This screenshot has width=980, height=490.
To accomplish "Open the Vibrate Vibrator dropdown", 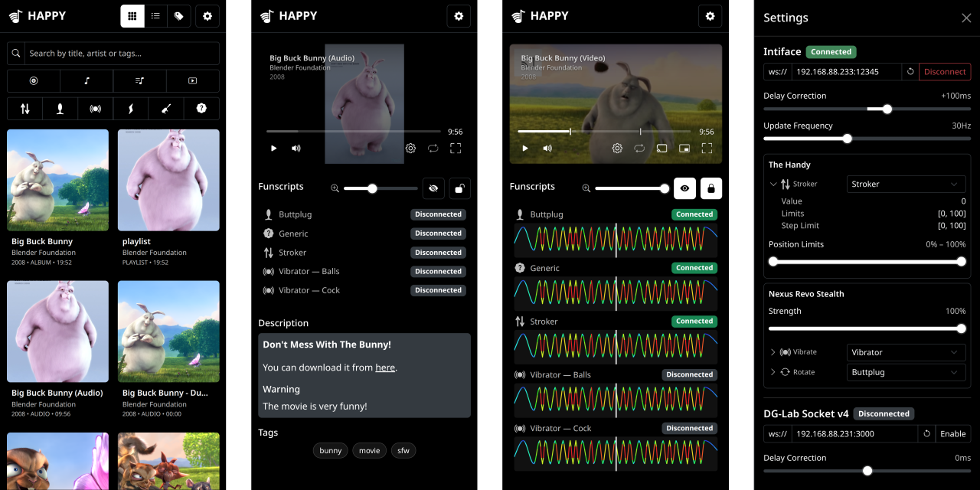I will click(906, 352).
